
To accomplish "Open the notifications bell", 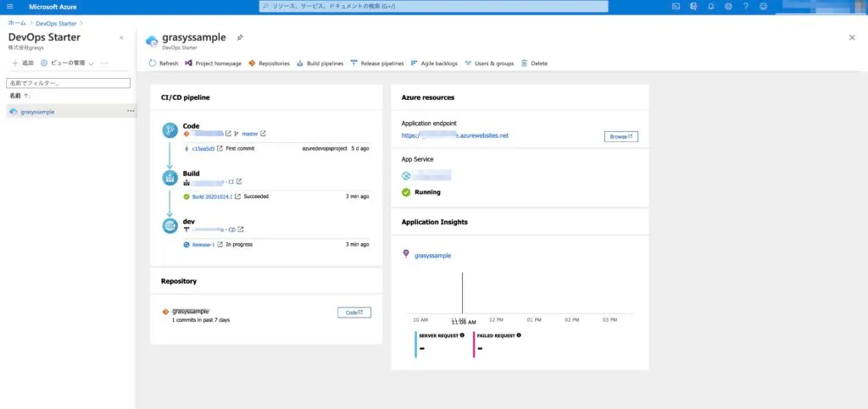I will click(711, 7).
